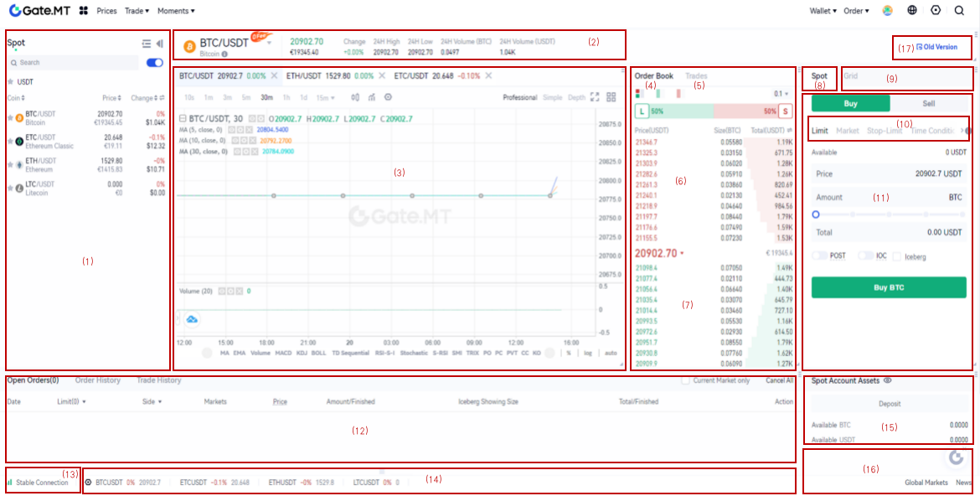Enable the POST order toggle
Viewport: 980px width, 496px height.
click(x=819, y=256)
